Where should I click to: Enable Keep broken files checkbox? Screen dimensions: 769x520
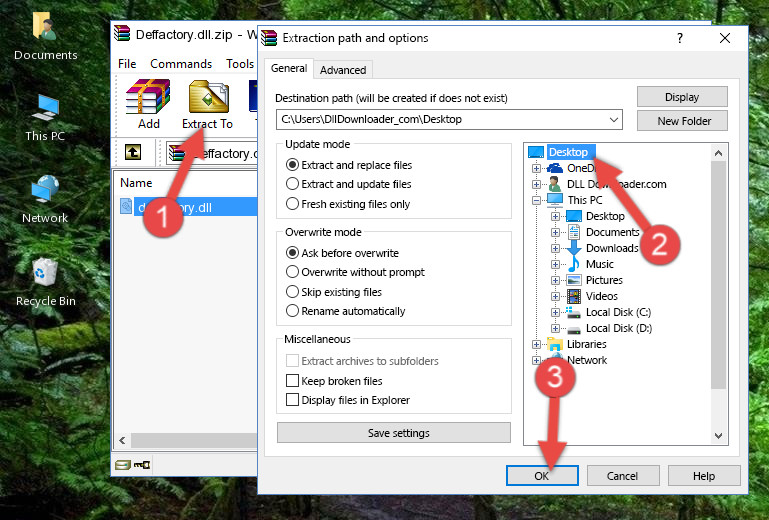[292, 381]
